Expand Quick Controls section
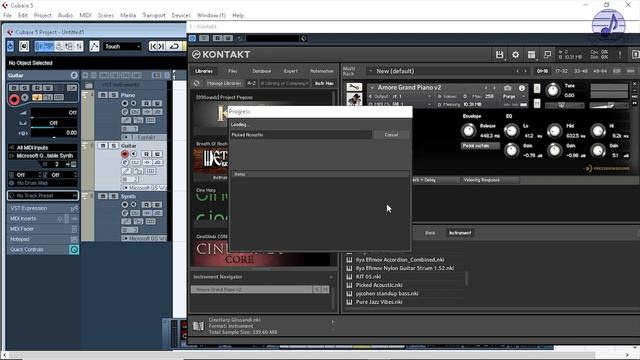Viewport: 640px width, 360px height. click(43, 249)
